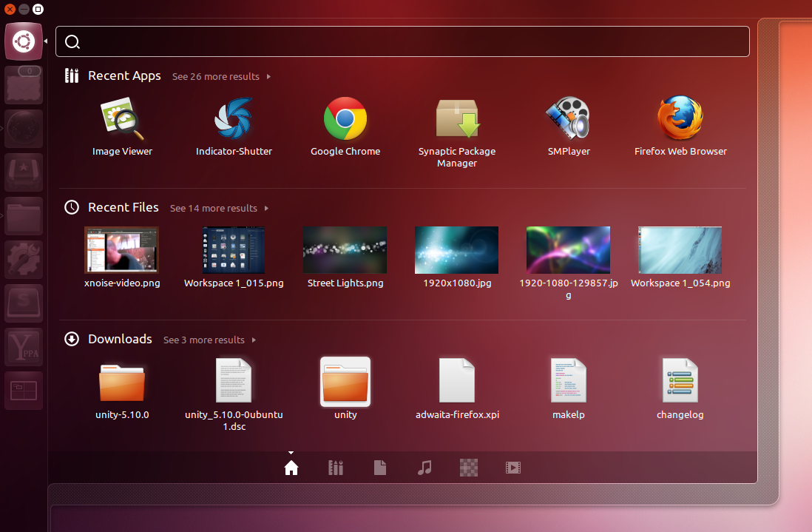Expand See 14 more results in Recent Files
This screenshot has width=812, height=532.
coord(213,208)
